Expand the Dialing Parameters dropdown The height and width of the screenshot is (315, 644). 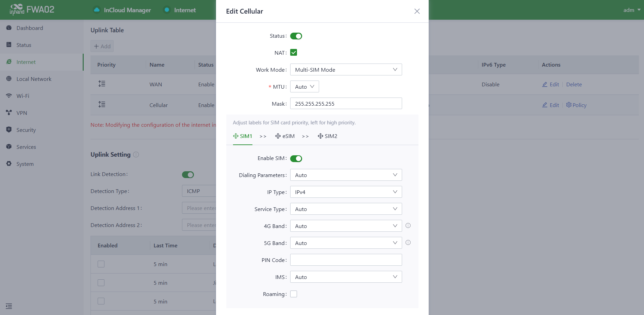346,175
